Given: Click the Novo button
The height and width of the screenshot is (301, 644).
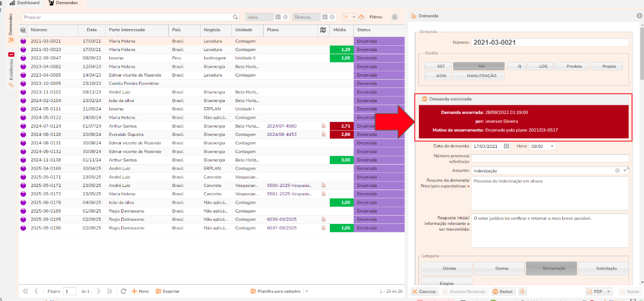Looking at the screenshot, I should [140, 291].
